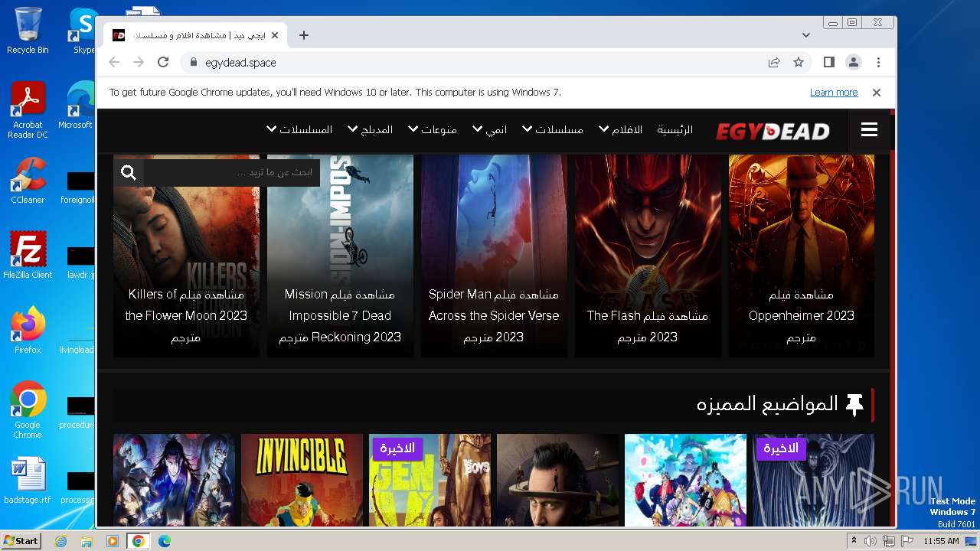Show hidden tray icons arrow
The image size is (980, 551).
[x=854, y=541]
